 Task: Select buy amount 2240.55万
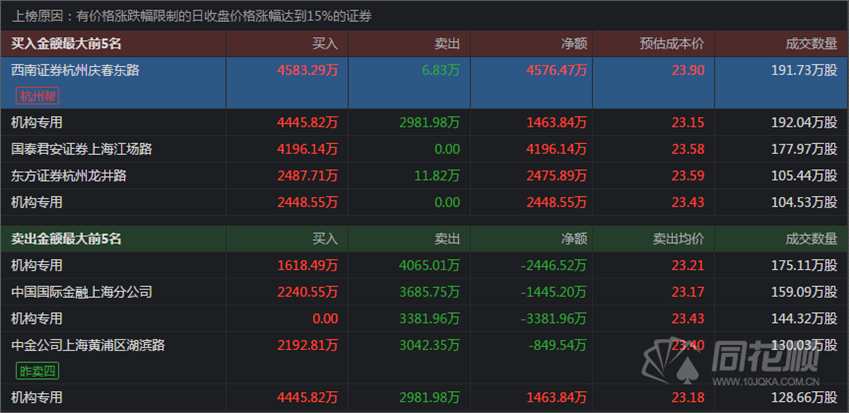[x=307, y=292]
